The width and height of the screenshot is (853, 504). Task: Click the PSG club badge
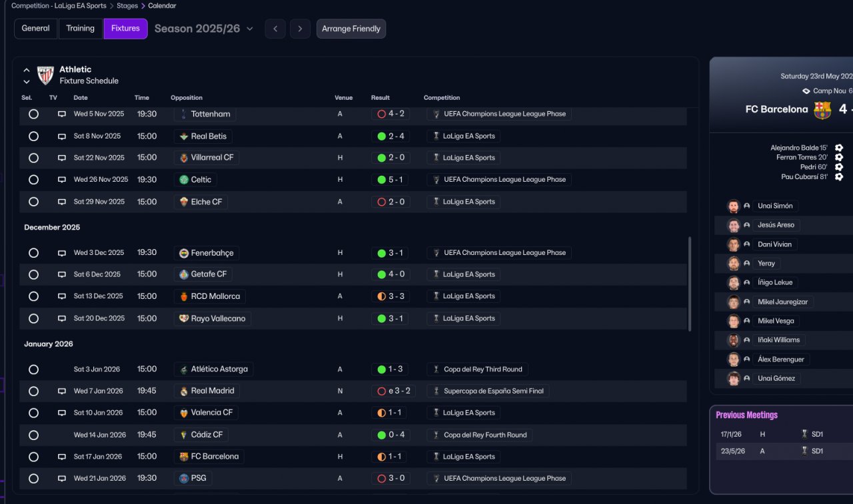tap(184, 478)
